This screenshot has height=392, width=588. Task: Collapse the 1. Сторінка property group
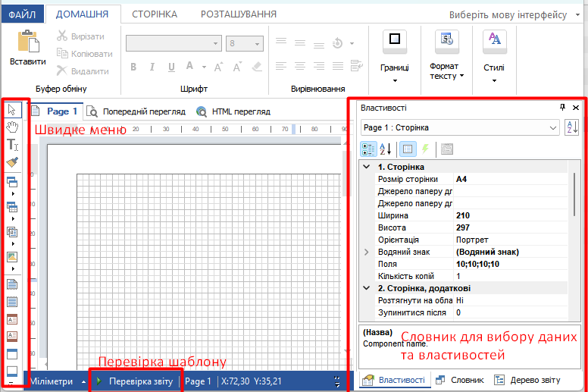pyautogui.click(x=367, y=167)
